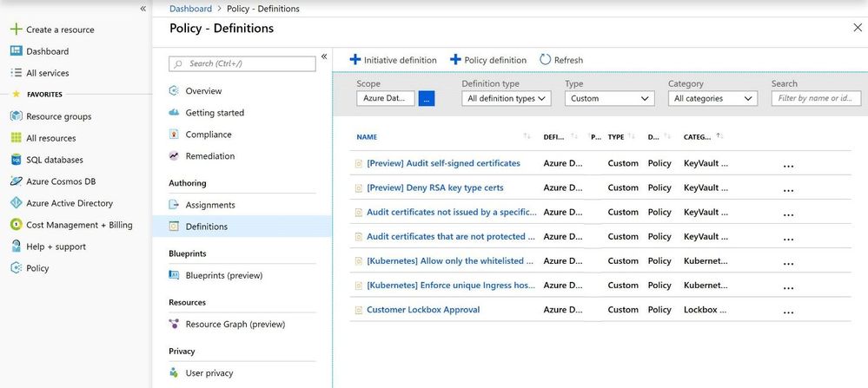Click the Help + support icon
The width and height of the screenshot is (868, 388).
coord(17,247)
